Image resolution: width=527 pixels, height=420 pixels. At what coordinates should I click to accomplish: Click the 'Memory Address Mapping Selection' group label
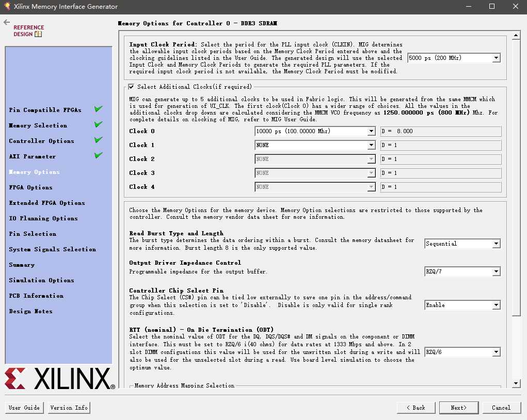[184, 385]
